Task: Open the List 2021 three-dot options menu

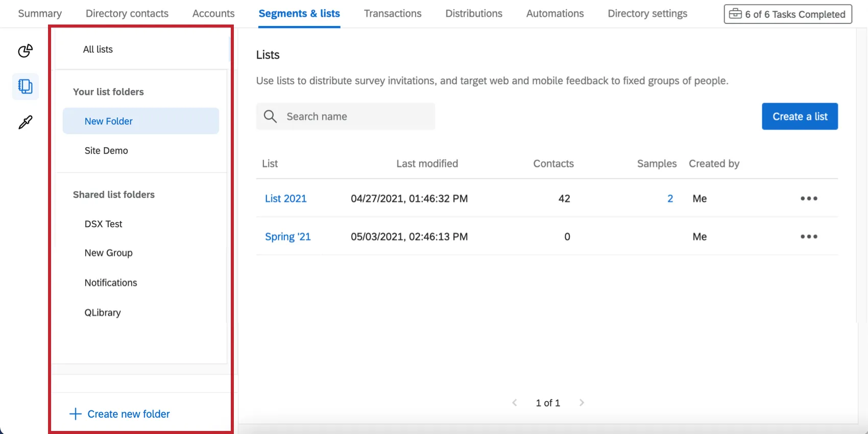Action: [809, 199]
